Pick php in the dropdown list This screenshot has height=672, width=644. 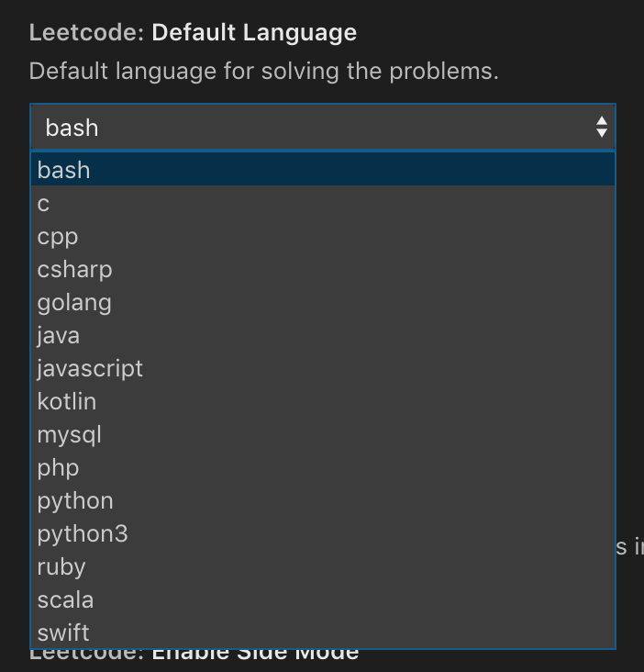(323, 466)
